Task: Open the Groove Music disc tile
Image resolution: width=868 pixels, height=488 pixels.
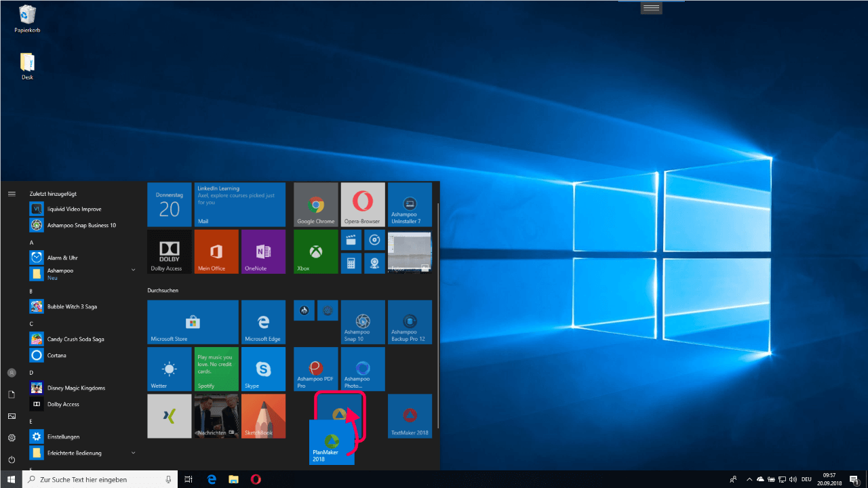Action: click(374, 240)
